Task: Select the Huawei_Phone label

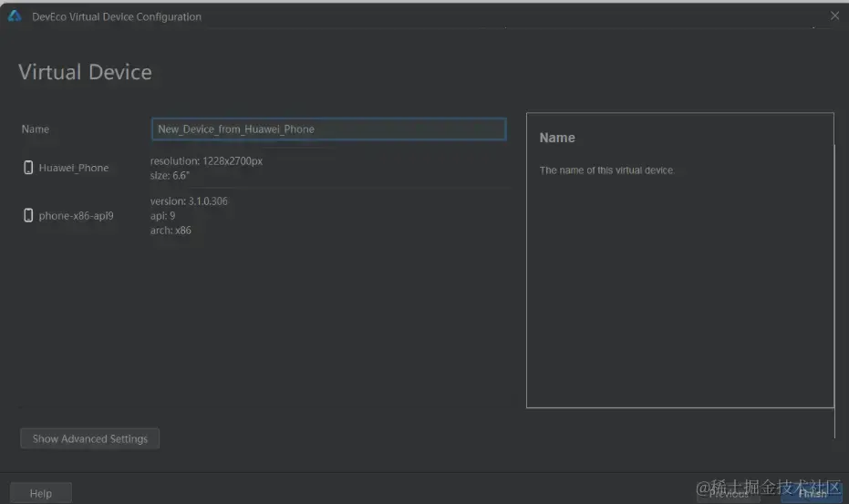Action: (x=74, y=168)
